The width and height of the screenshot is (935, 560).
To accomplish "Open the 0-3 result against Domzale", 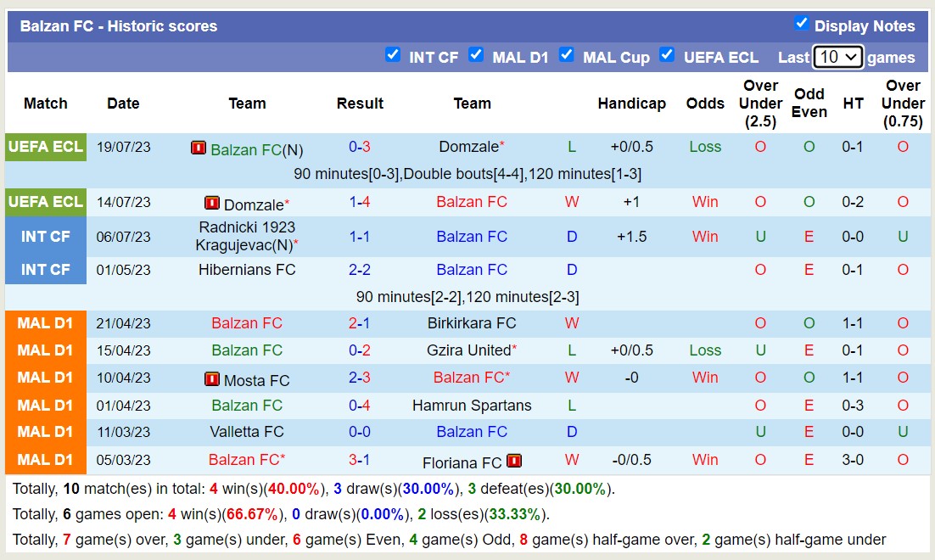I will point(360,147).
